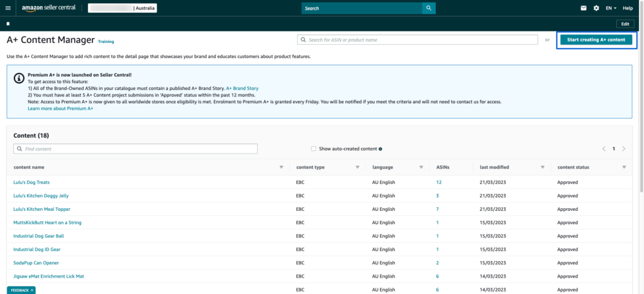Image resolution: width=644 pixels, height=294 pixels.
Task: Click ASIN count 2 for SodaPup Can Opener
Action: pyautogui.click(x=438, y=263)
